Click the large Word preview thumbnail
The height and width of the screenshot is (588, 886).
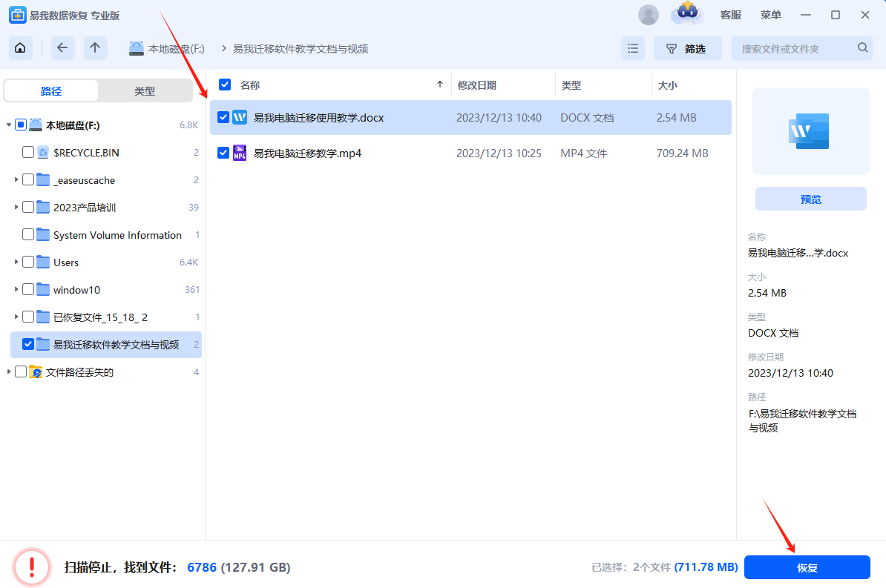[810, 131]
